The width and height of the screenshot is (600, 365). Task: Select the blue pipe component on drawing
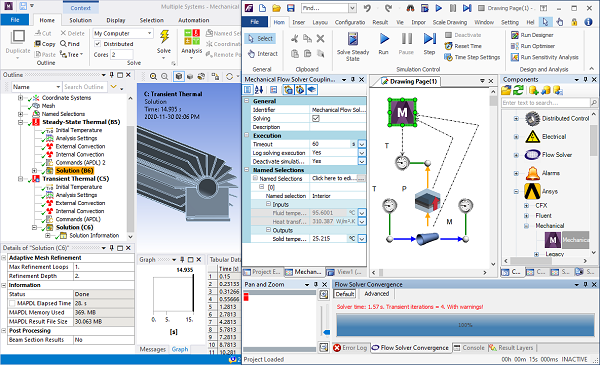click(427, 239)
